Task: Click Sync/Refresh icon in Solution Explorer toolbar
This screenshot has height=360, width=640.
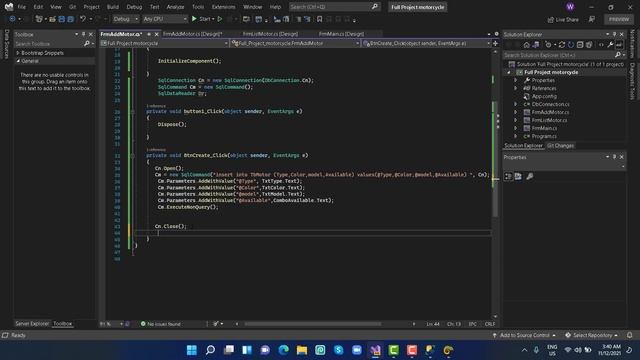Action: 562,45
